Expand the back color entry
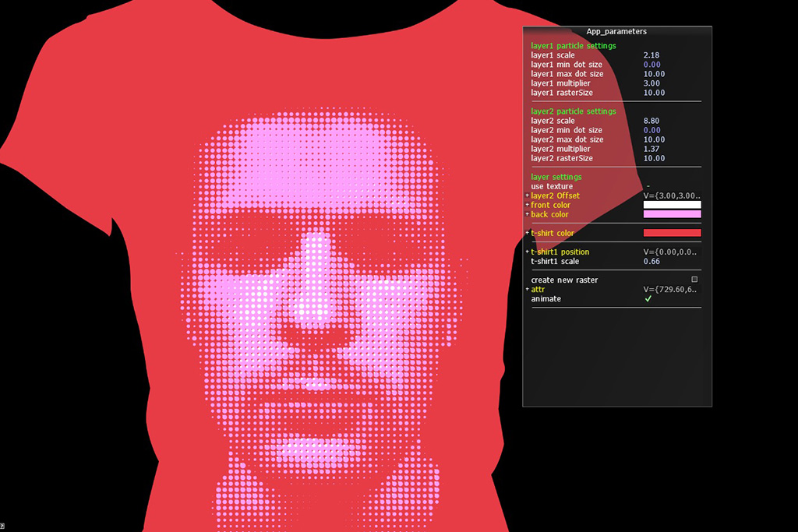Image resolution: width=798 pixels, height=532 pixels. tap(528, 215)
